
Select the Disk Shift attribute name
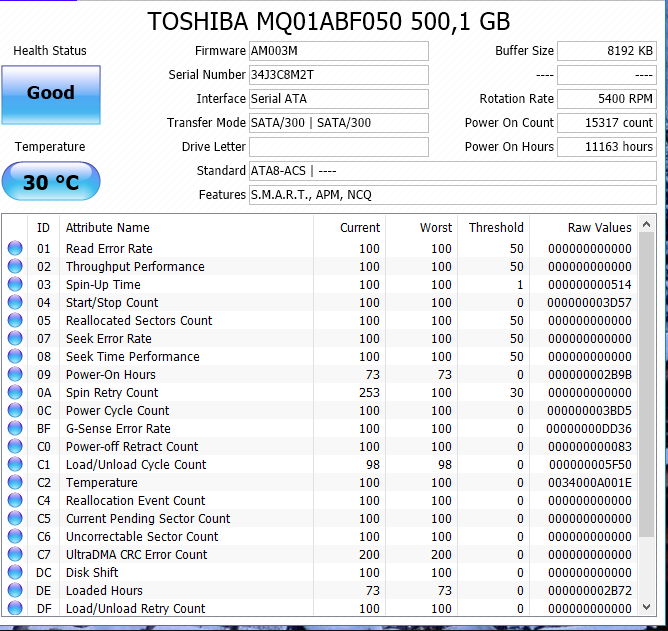pyautogui.click(x=92, y=572)
